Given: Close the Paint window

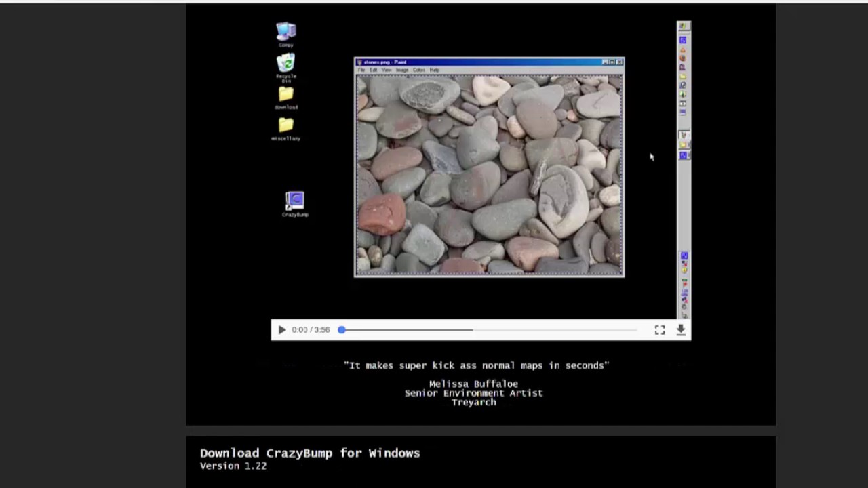Looking at the screenshot, I should (619, 62).
